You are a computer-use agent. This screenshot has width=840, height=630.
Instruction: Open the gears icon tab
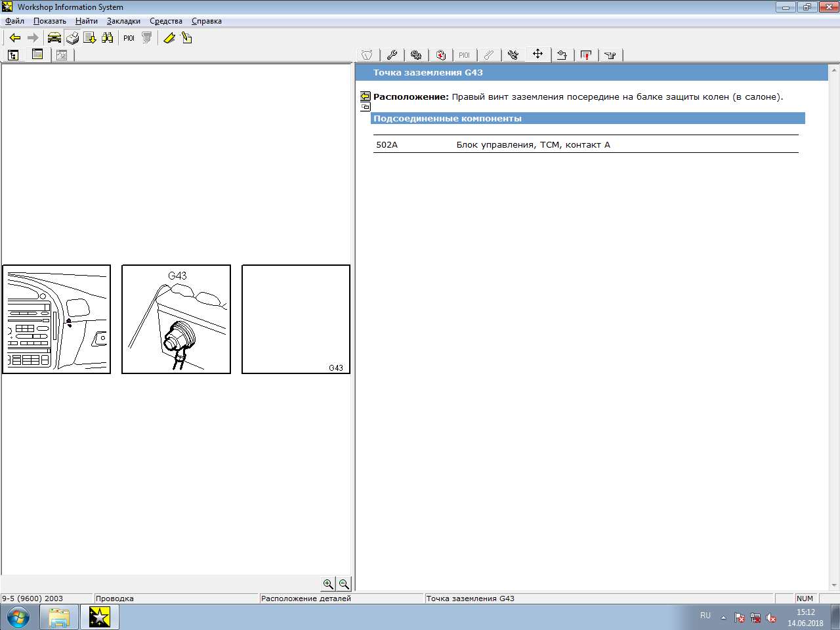pos(416,55)
